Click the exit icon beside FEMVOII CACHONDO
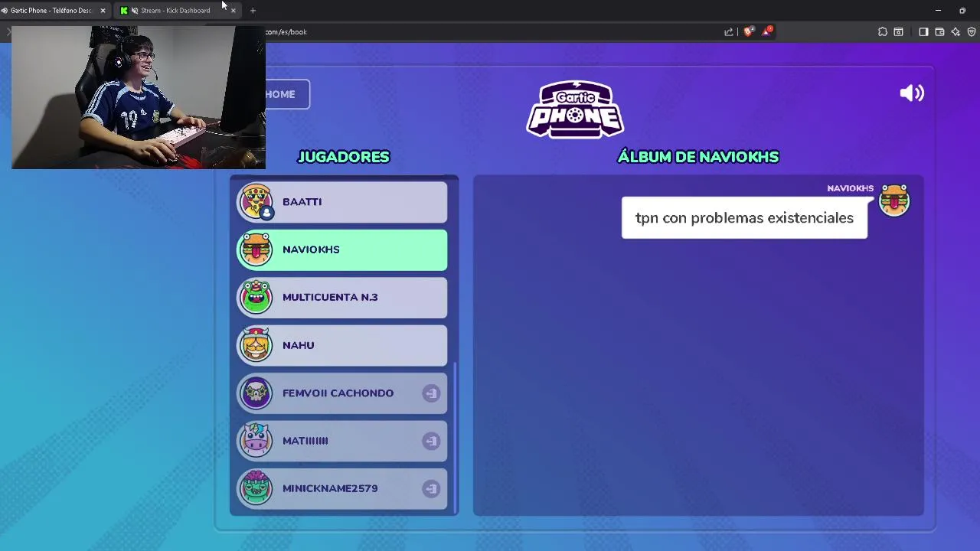The width and height of the screenshot is (980, 551). (431, 393)
